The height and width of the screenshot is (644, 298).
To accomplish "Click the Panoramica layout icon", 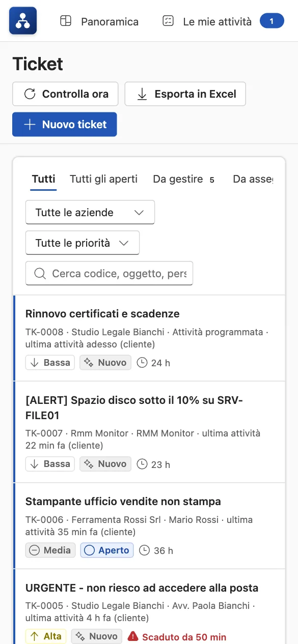I will tap(66, 21).
